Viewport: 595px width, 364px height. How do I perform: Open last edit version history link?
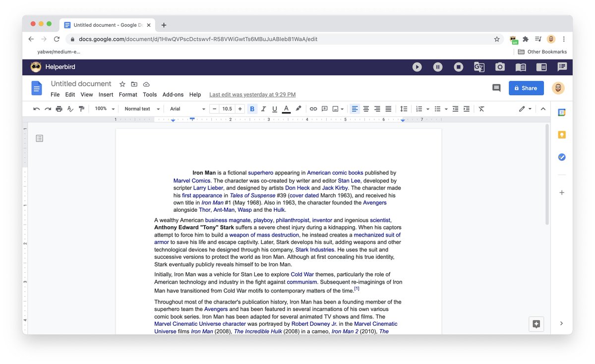(252, 95)
